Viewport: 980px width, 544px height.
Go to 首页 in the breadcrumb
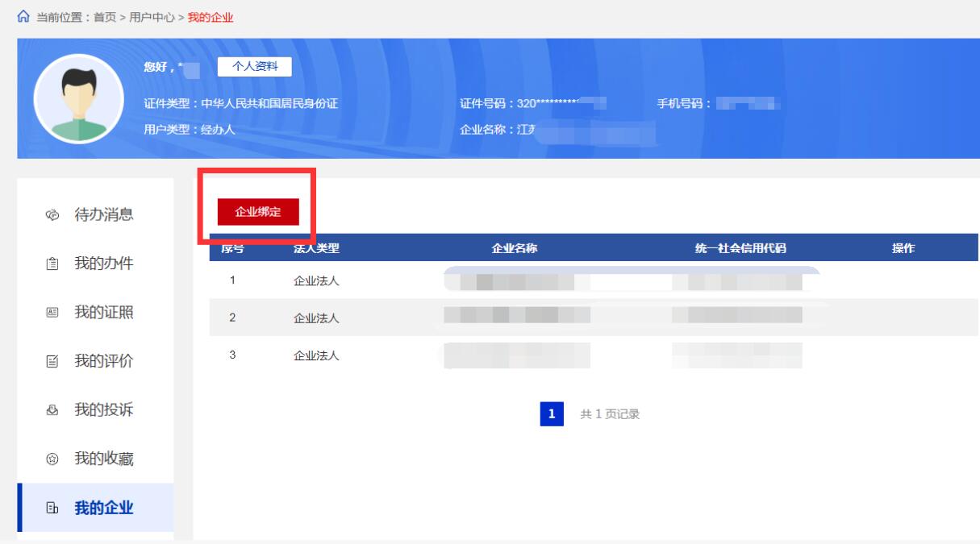point(102,18)
